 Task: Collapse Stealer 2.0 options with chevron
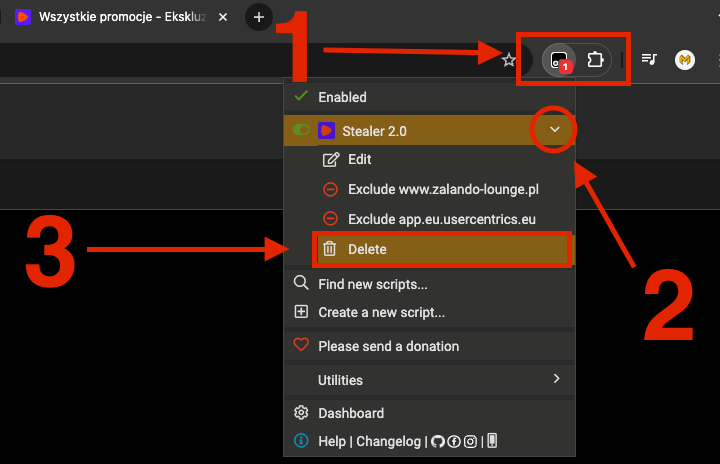click(x=555, y=130)
